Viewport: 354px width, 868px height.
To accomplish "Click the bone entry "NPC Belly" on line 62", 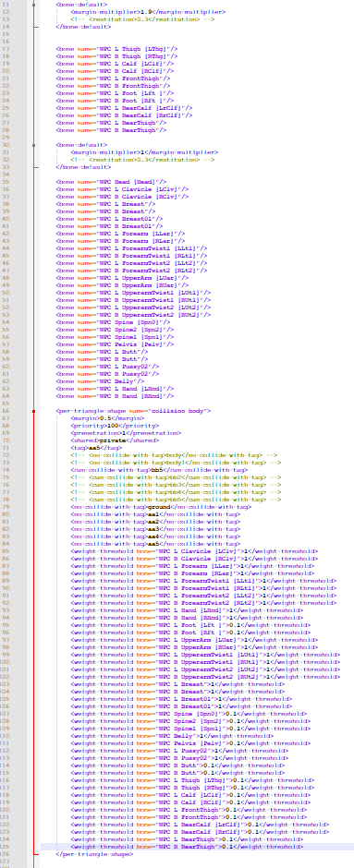I will point(100,381).
